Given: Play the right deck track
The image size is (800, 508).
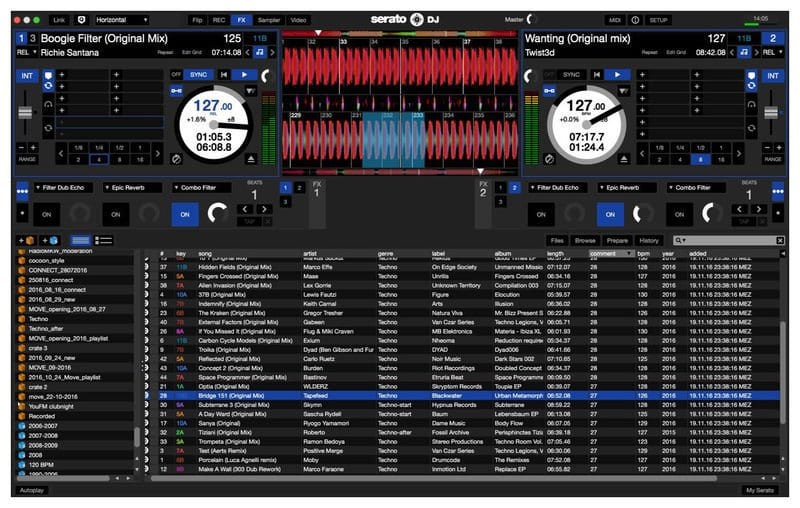Looking at the screenshot, I should coord(617,74).
